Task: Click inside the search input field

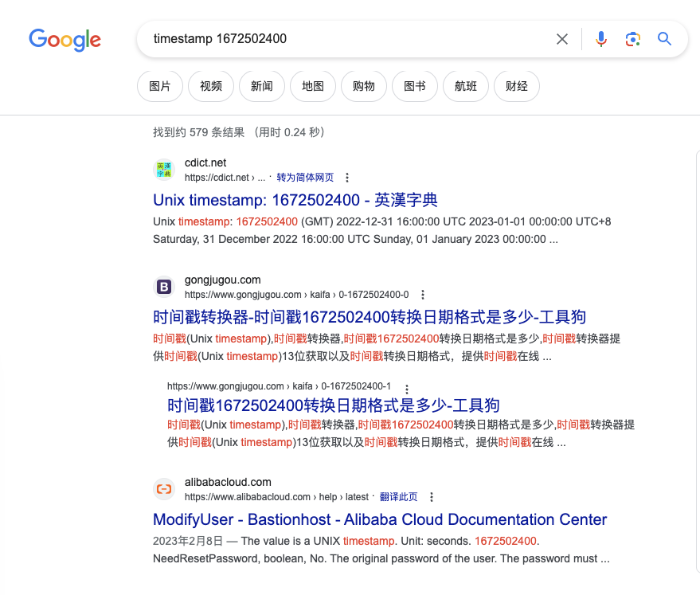Action: [x=319, y=38]
